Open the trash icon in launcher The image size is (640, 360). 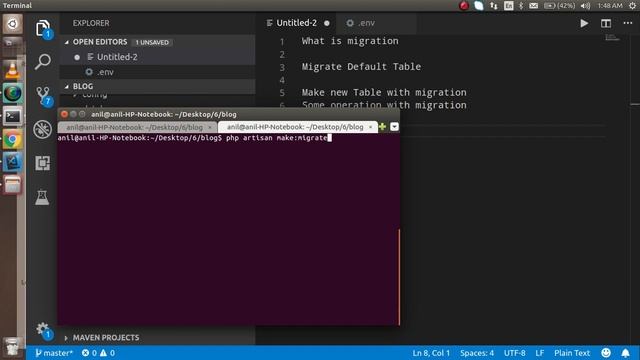pyautogui.click(x=12, y=347)
